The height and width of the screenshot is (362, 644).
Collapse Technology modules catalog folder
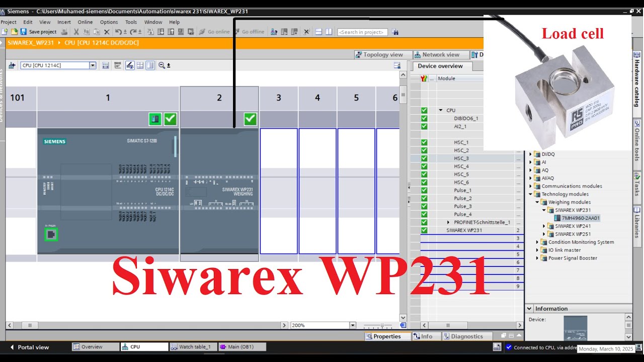[530, 194]
